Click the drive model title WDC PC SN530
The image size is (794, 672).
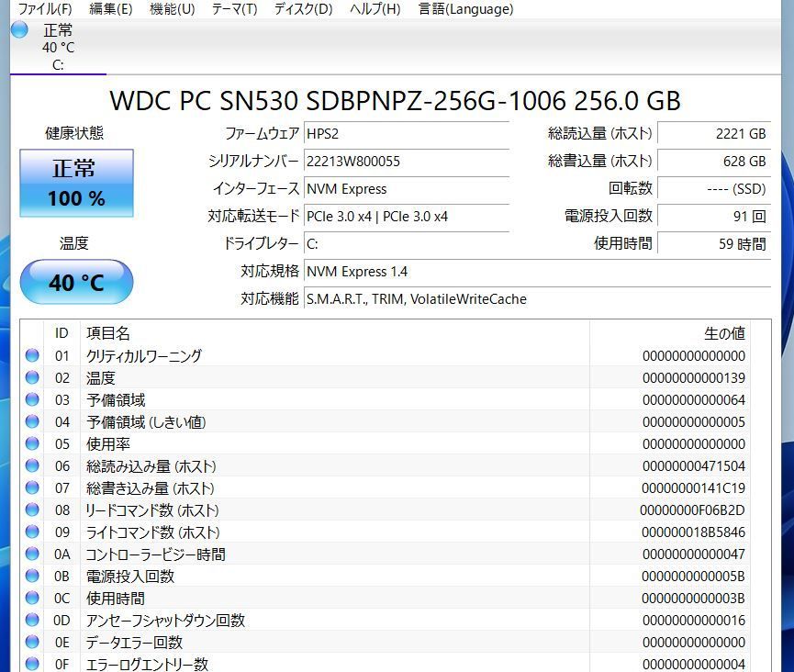[x=395, y=100]
